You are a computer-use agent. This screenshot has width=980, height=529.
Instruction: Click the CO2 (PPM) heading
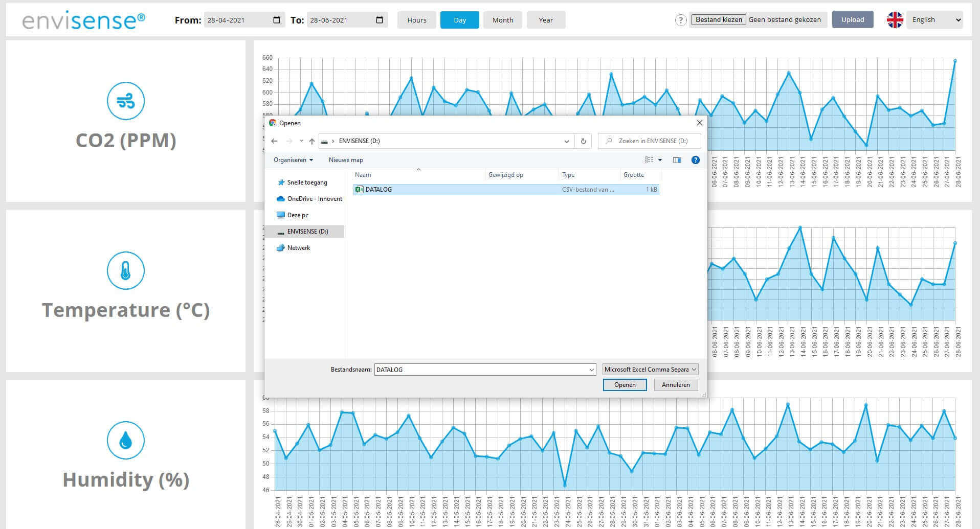pyautogui.click(x=126, y=141)
